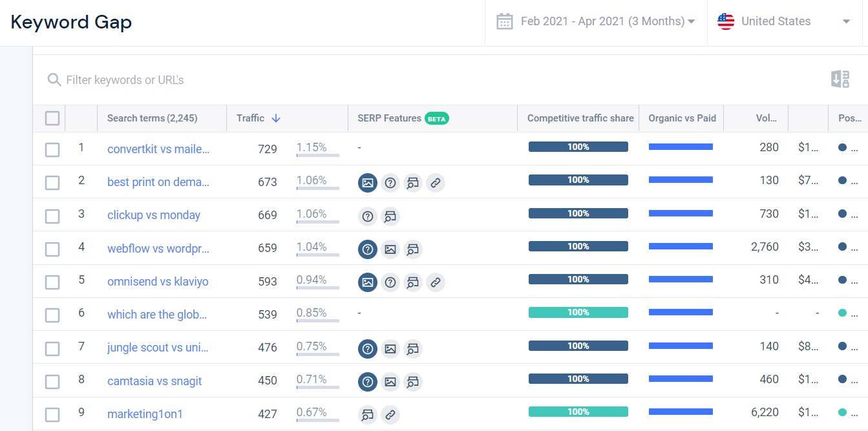The width and height of the screenshot is (868, 431).
Task: Click the BETA badge beside SERP Features
Action: pyautogui.click(x=437, y=118)
